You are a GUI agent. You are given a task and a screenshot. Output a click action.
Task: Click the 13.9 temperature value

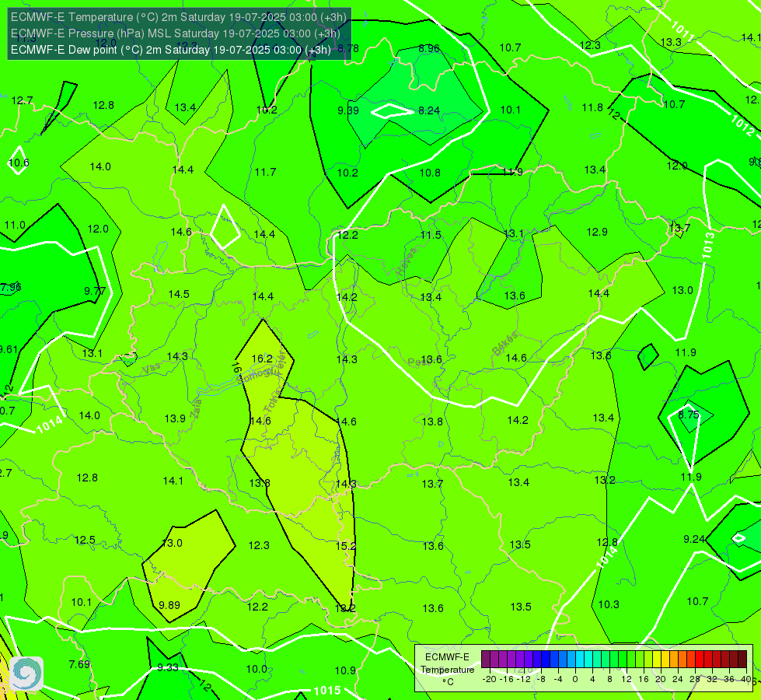[x=175, y=418]
